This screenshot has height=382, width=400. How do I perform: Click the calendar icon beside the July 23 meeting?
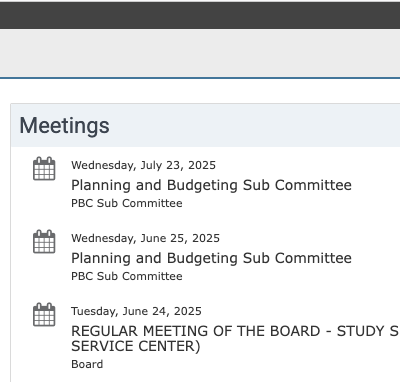pos(44,169)
